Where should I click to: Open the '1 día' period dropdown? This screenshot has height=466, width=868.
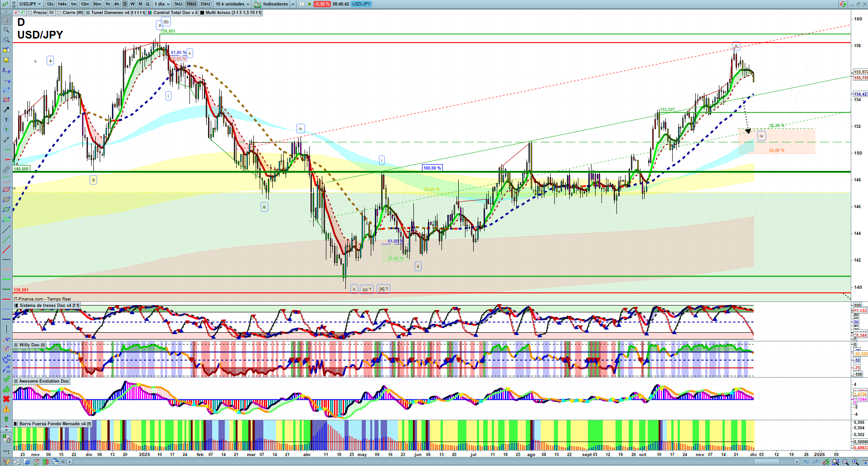[162, 4]
